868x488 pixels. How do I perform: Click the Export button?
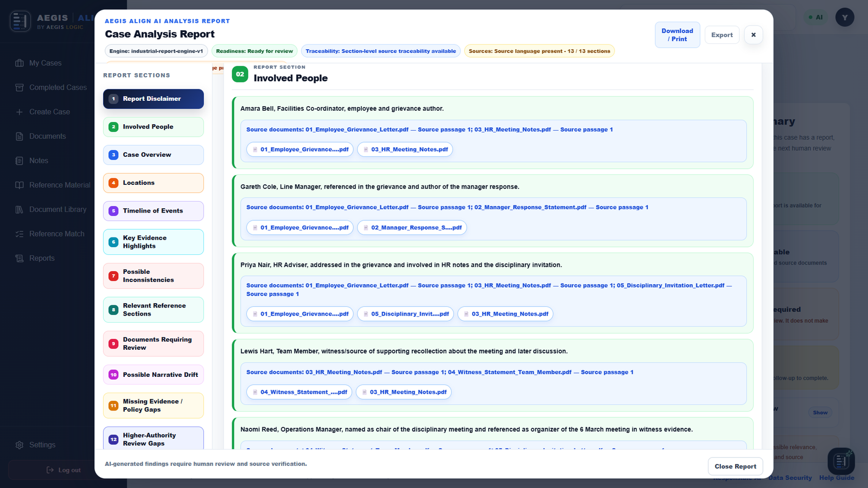[722, 35]
